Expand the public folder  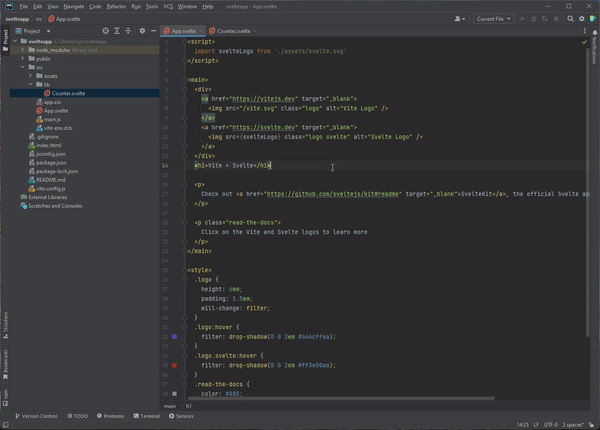23,59
